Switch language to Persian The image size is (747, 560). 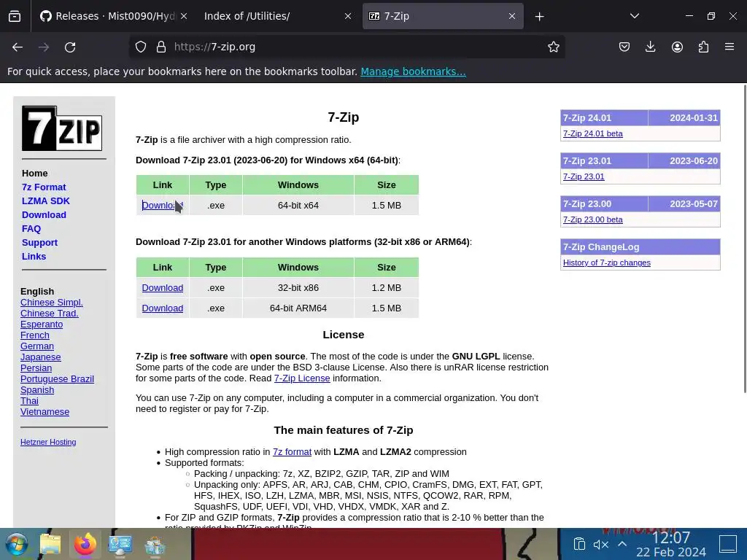(x=36, y=368)
